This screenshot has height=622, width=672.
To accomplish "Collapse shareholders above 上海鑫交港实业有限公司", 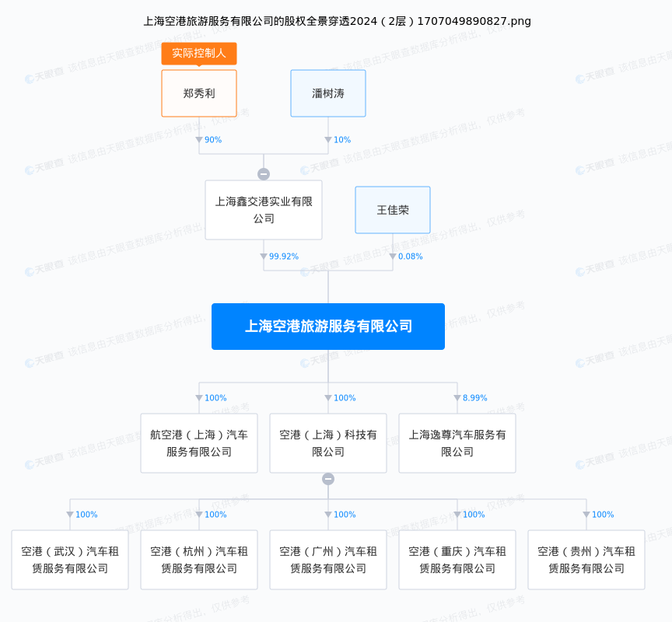I will pyautogui.click(x=264, y=174).
